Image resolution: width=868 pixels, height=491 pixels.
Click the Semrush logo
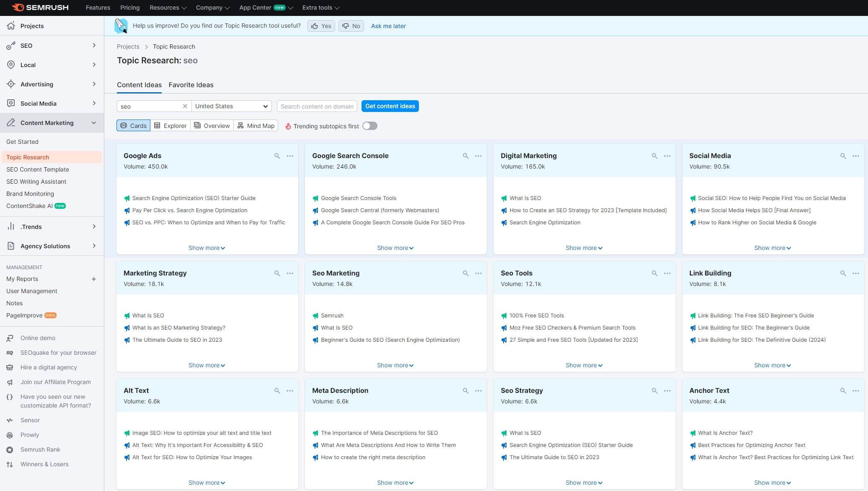[40, 8]
